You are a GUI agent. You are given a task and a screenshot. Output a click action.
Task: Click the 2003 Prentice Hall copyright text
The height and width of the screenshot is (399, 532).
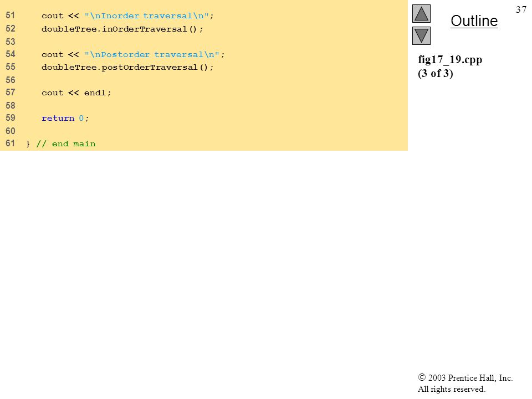(x=465, y=377)
